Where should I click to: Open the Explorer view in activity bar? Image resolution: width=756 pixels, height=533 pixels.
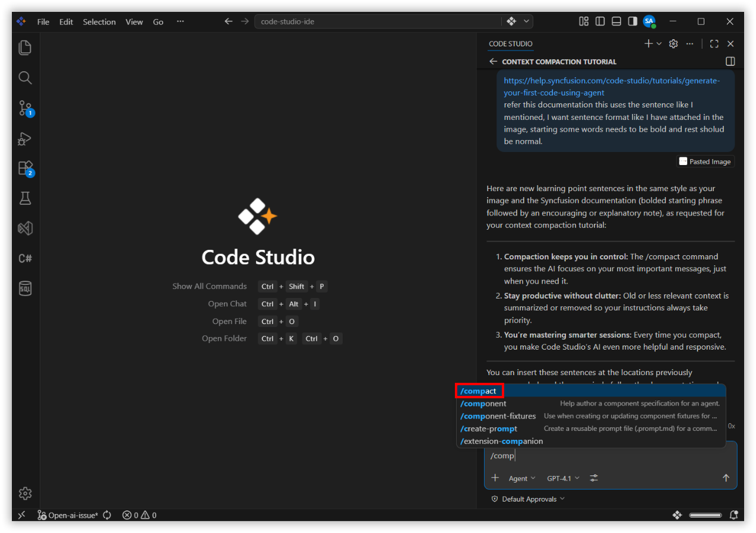coord(25,47)
